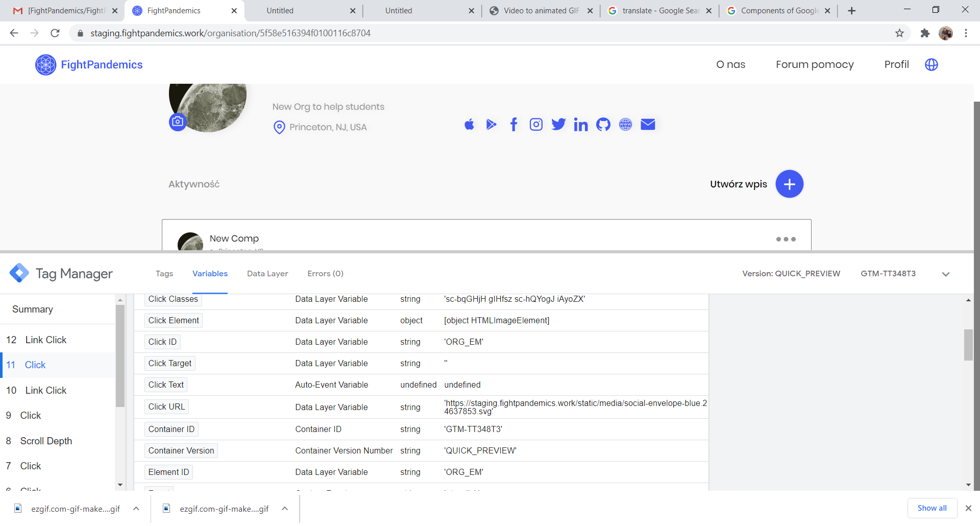The height and width of the screenshot is (526, 980).
Task: Switch to the translate Google Search tab
Action: tap(659, 11)
